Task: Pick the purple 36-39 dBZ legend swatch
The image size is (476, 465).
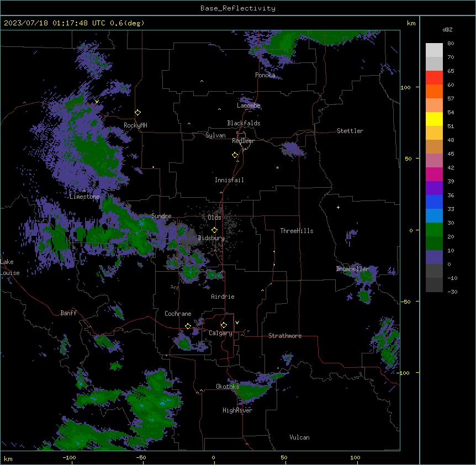Action: click(434, 188)
